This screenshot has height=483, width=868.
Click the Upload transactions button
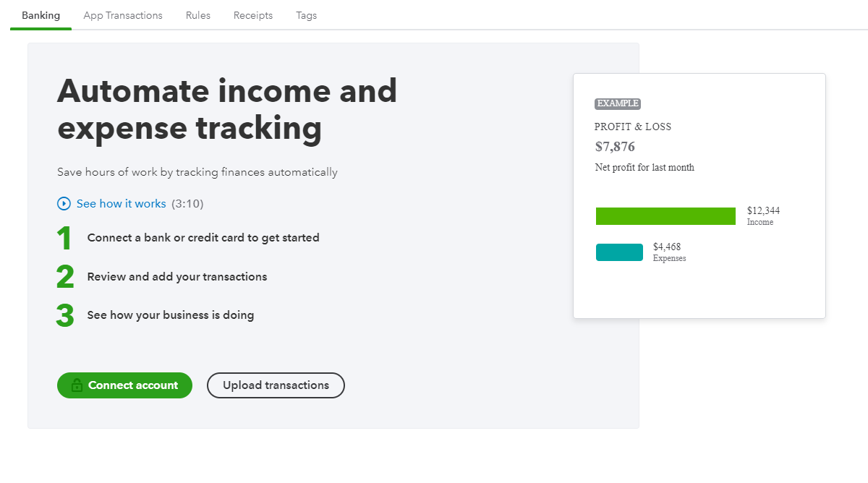pyautogui.click(x=276, y=385)
